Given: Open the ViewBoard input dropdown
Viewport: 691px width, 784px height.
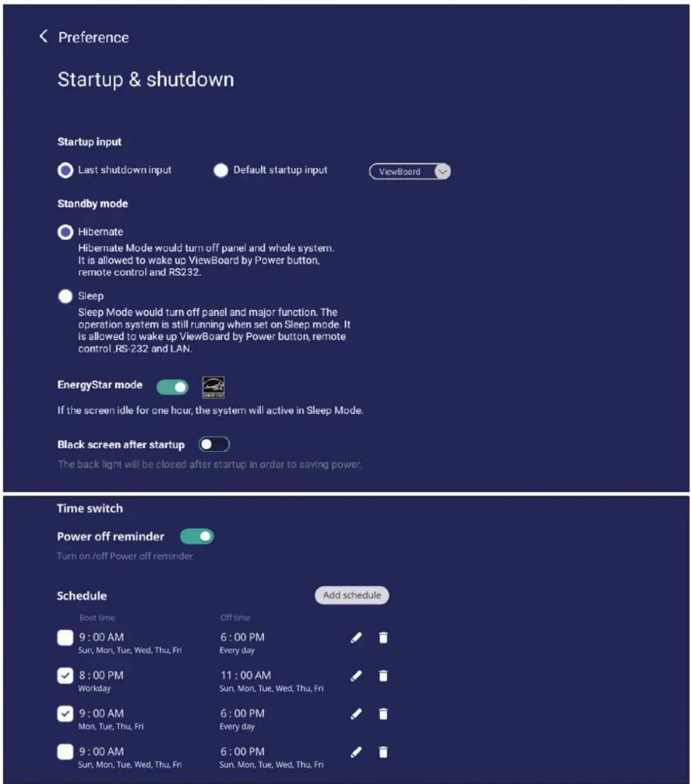Looking at the screenshot, I should pyautogui.click(x=410, y=171).
